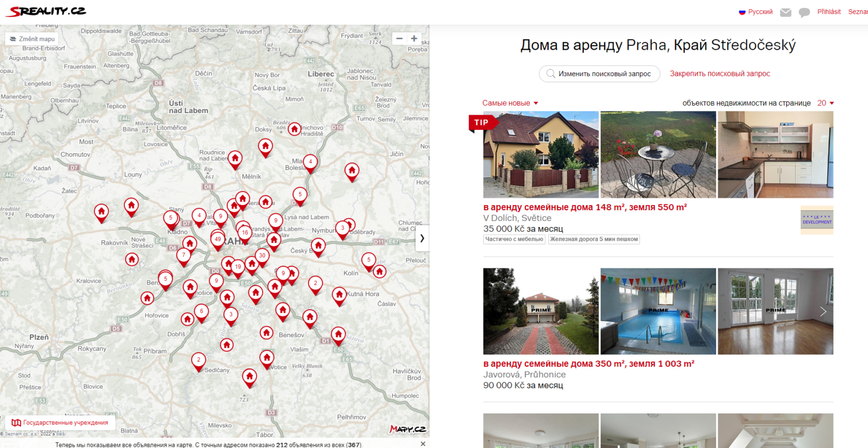
Task: Open the Sreality.cz logo homepage
Action: point(46,11)
